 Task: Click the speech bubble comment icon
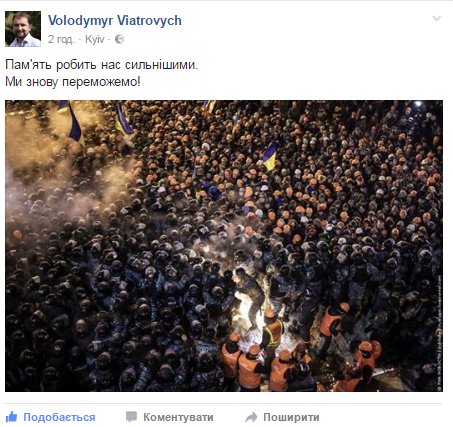(131, 417)
